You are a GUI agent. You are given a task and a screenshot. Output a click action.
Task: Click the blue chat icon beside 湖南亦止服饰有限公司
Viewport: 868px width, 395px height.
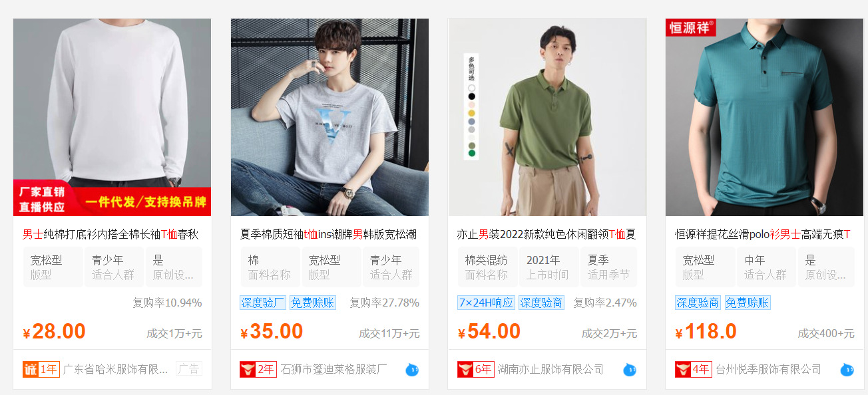tap(630, 370)
